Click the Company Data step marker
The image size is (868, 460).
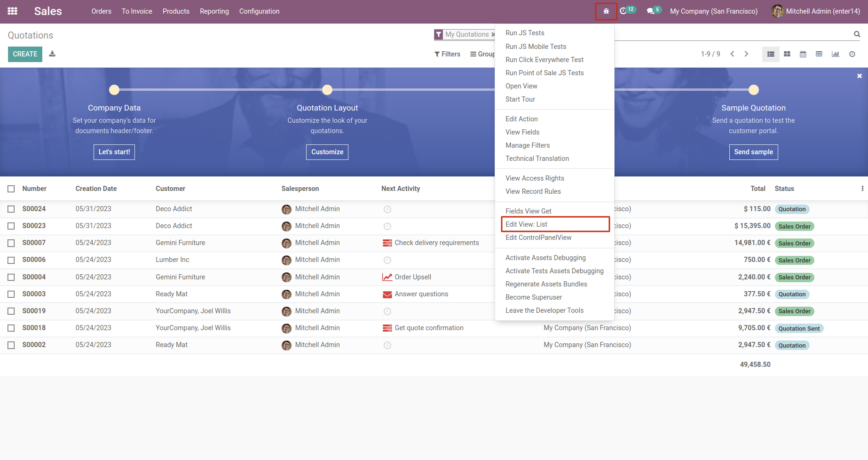click(x=114, y=90)
